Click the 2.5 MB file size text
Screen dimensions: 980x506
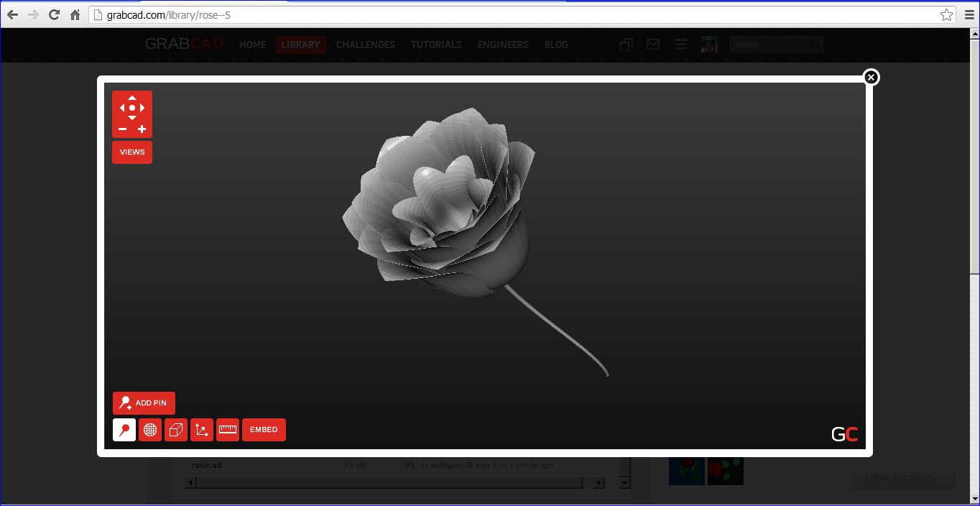[355, 465]
